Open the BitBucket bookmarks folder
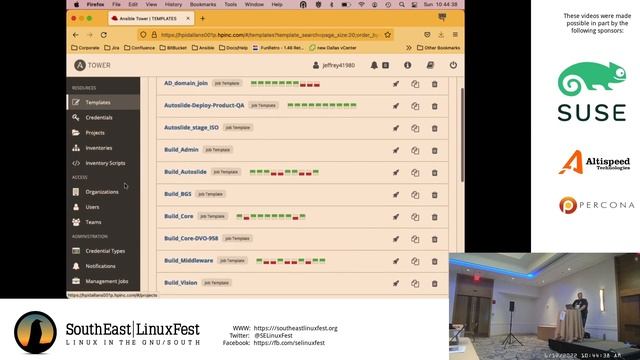The image size is (640, 360). coord(173,48)
